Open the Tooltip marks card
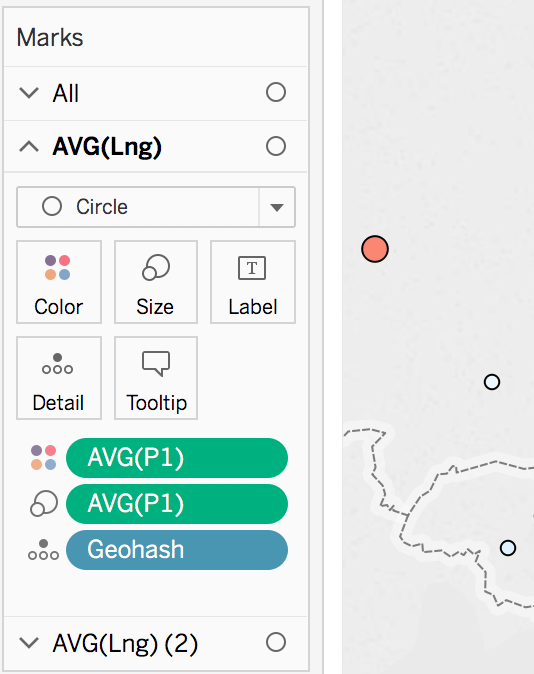This screenshot has height=674, width=534. [156, 378]
